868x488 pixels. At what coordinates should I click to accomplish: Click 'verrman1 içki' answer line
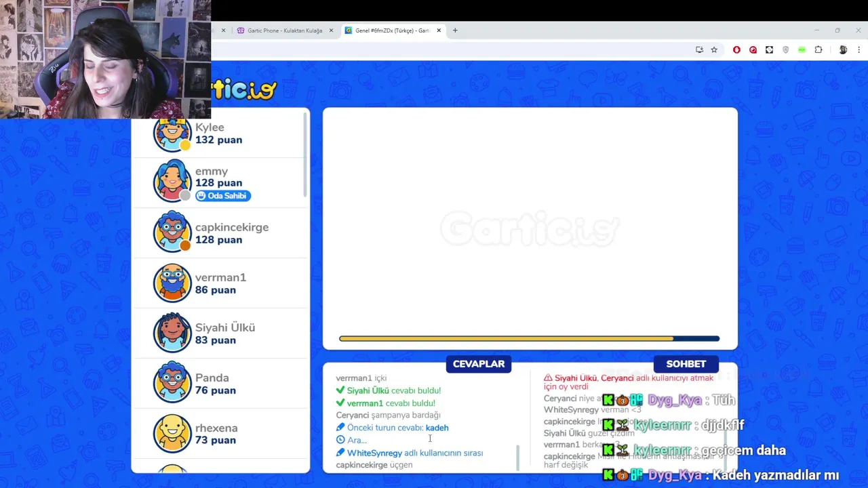[361, 378]
